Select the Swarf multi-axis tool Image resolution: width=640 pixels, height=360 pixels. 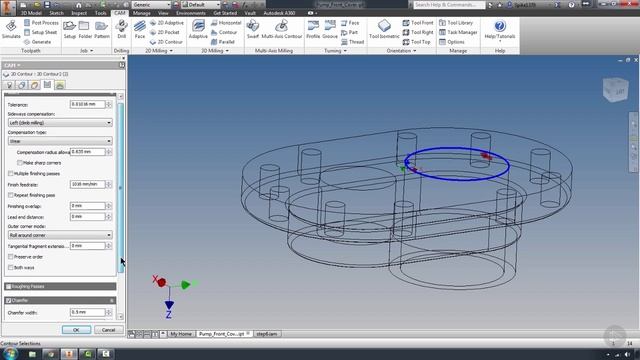[x=253, y=29]
